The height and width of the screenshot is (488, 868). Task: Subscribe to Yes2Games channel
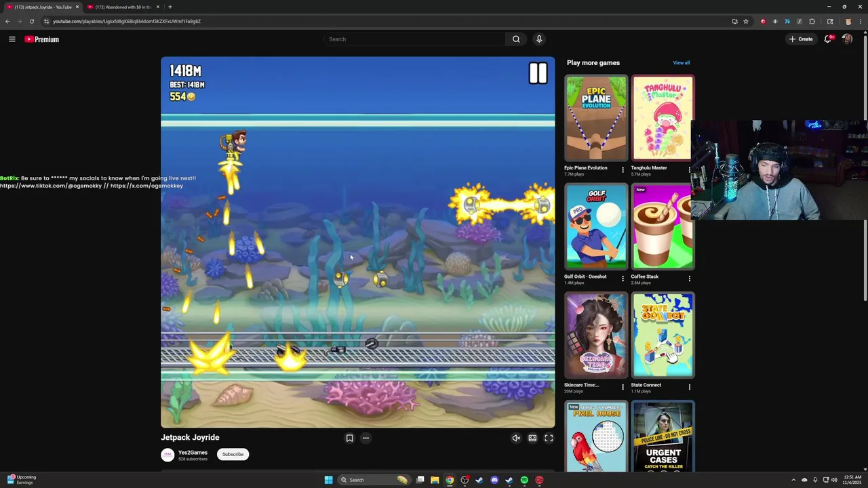[233, 454]
